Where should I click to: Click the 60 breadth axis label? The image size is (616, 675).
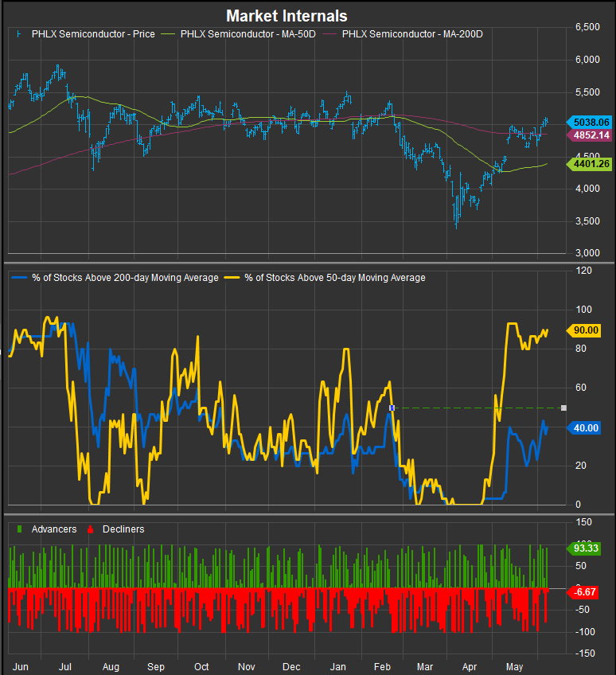tap(581, 388)
